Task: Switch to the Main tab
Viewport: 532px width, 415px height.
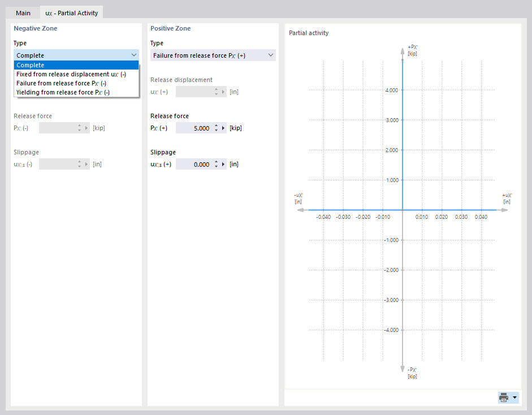Action: [x=23, y=13]
